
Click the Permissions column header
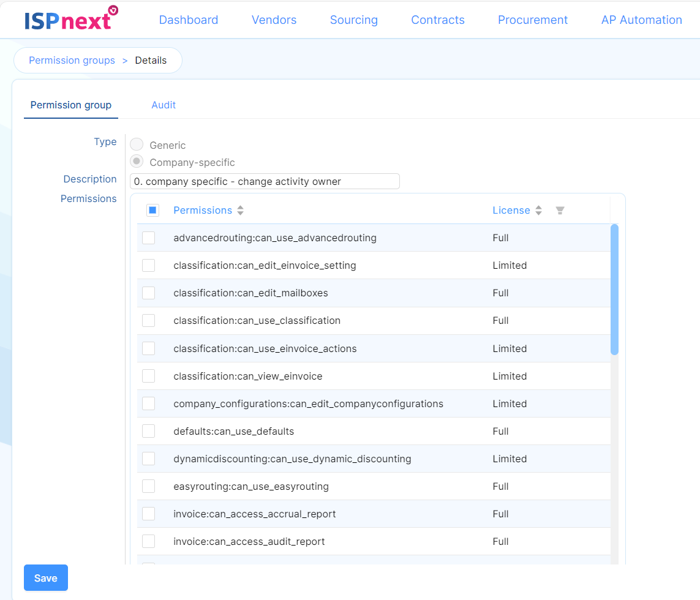(203, 210)
